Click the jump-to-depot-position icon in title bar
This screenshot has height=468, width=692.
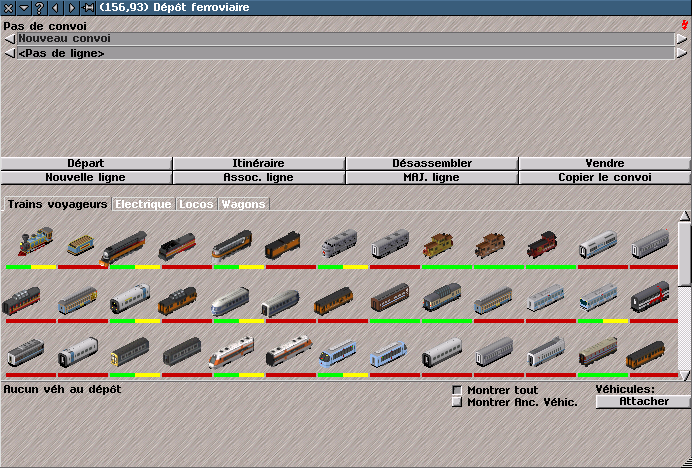coord(88,7)
